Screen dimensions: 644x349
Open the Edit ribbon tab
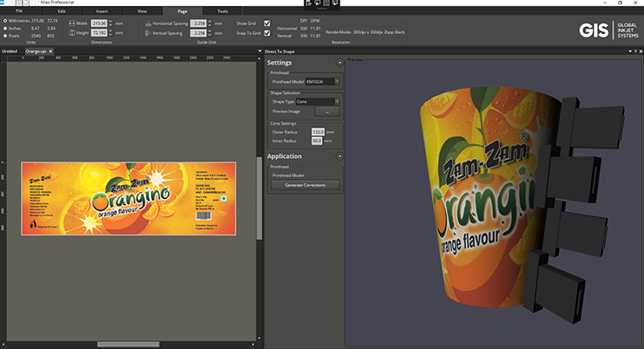62,11
